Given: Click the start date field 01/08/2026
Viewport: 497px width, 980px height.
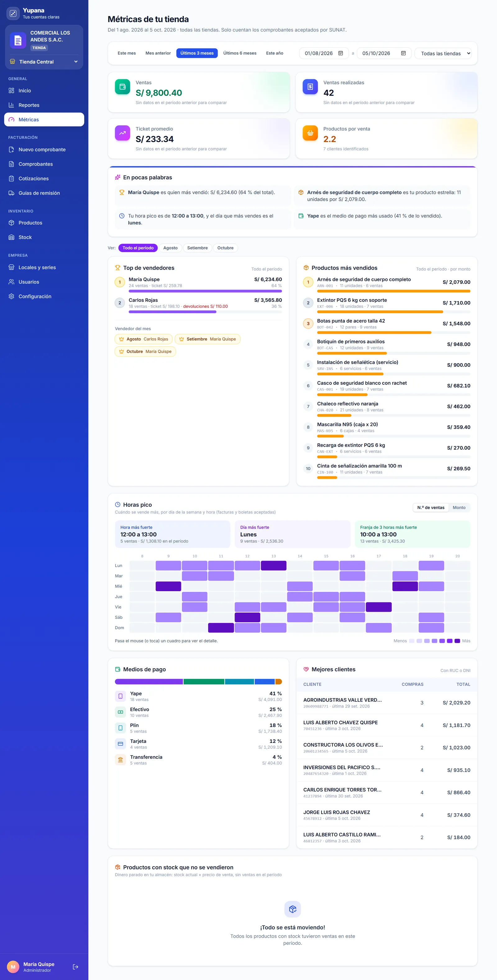Looking at the screenshot, I should click(x=324, y=53).
